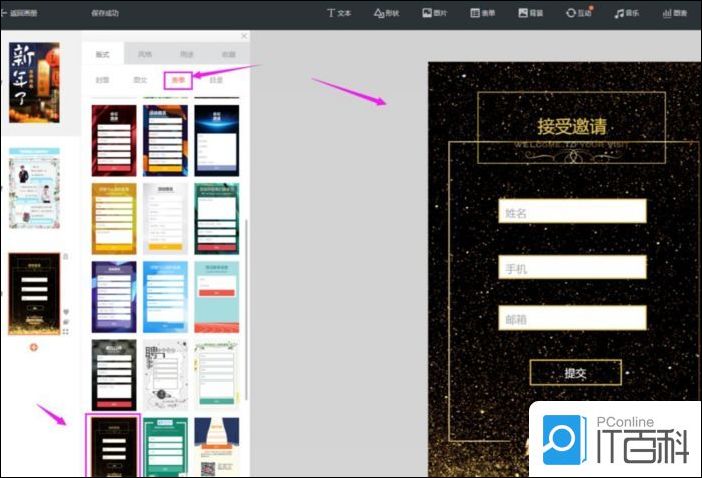Screen dimensions: 702x478
Task: Open the 表单 form tool in top toolbar
Action: 483,13
